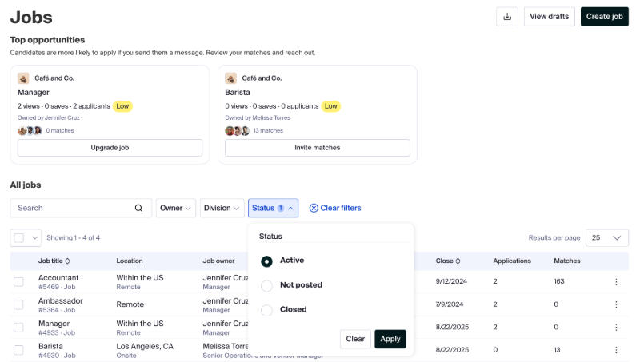The width and height of the screenshot is (644, 362).
Task: Expand the bulk select chevron next to checkbox
Action: point(34,237)
